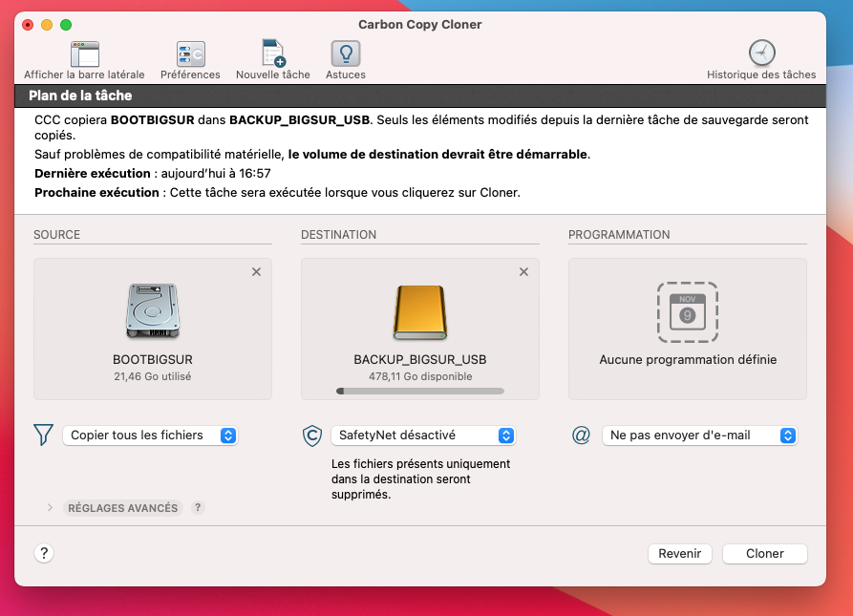This screenshot has height=616, width=853.
Task: Click the Dernière exécution line
Action: pos(152,174)
